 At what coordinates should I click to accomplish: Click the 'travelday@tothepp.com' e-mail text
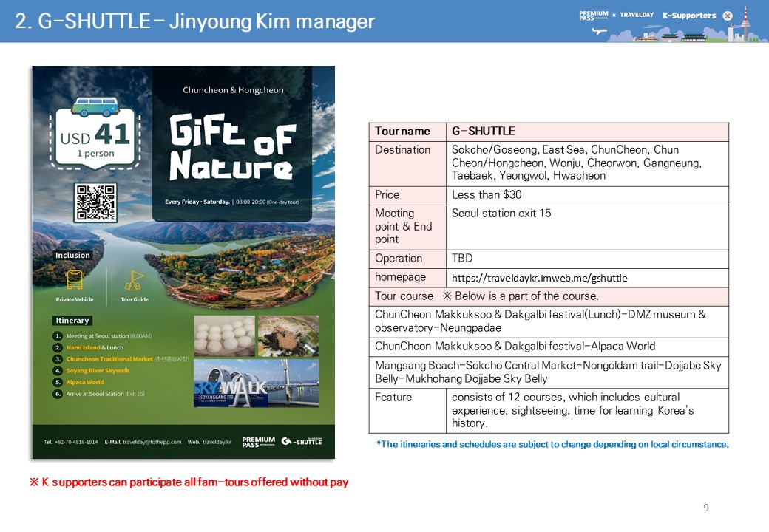[x=152, y=442]
